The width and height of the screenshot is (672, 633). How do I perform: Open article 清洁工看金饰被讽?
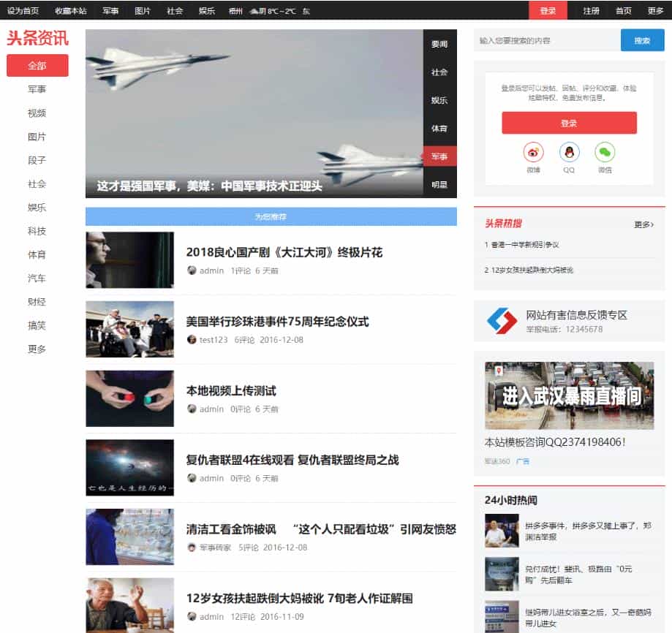(321, 529)
